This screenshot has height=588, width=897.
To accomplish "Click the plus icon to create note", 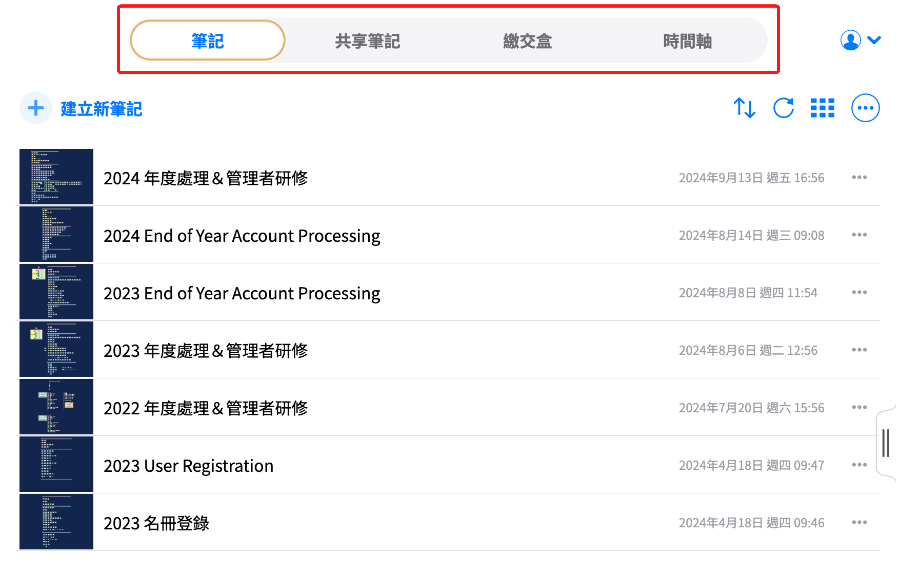I will point(36,108).
